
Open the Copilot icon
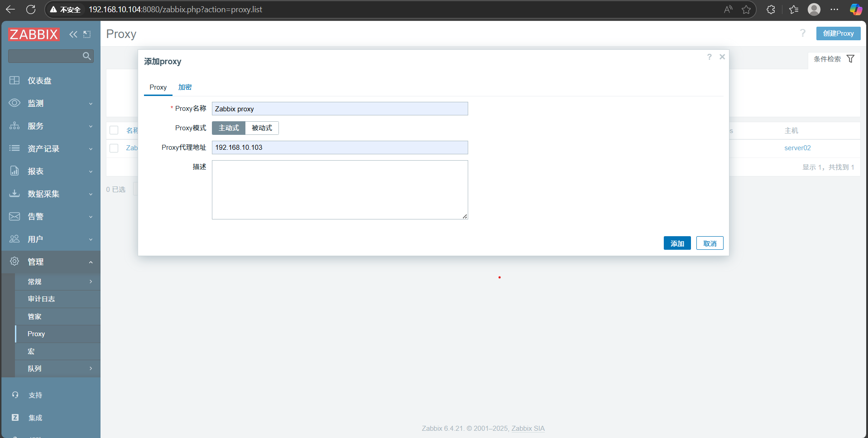[x=856, y=10]
